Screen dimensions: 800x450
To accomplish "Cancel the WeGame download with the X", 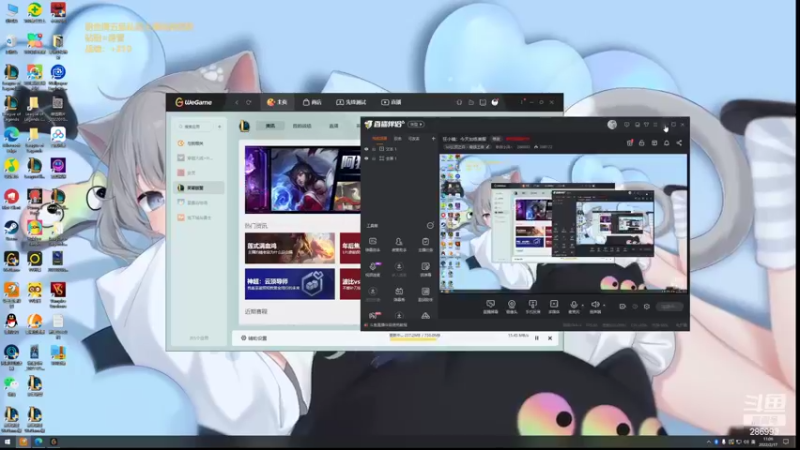I will click(550, 338).
